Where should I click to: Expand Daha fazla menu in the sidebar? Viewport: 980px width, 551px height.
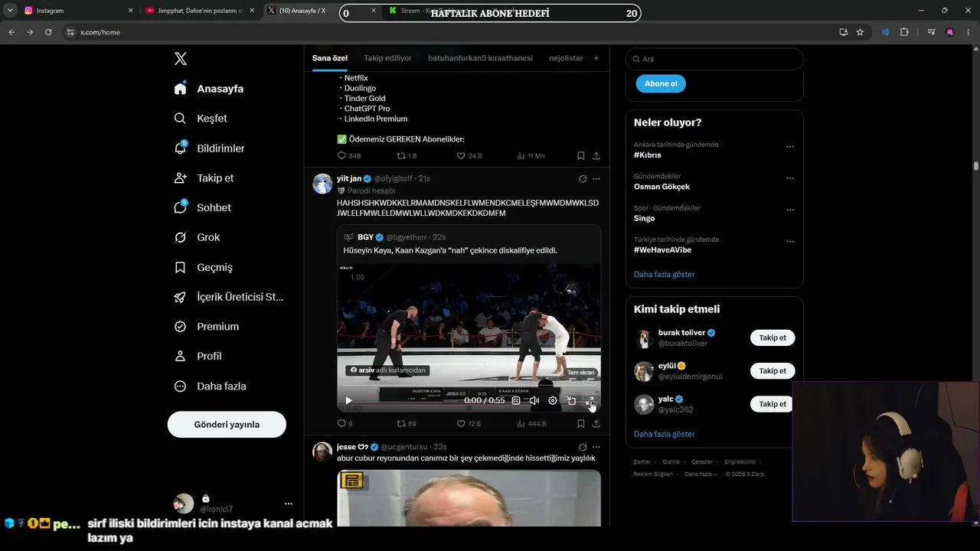tap(210, 386)
